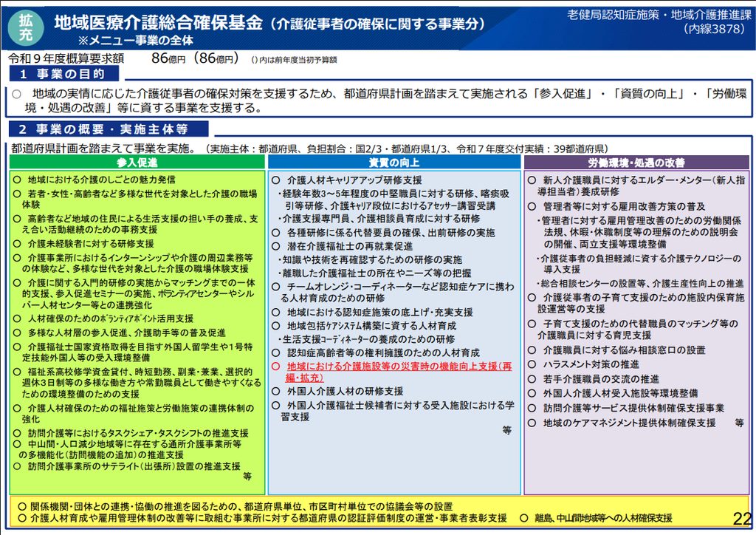Click the section header ２ 事業の概要・実施主体等
The height and width of the screenshot is (535, 756).
(109, 129)
